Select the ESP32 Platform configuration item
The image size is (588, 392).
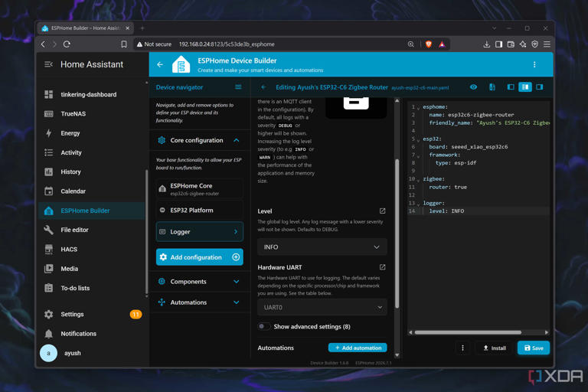200,211
